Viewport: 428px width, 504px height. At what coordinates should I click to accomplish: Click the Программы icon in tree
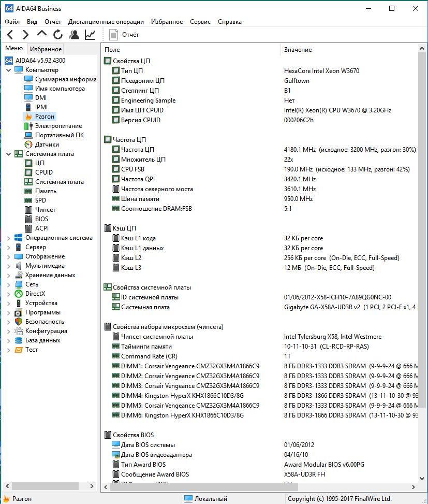click(x=19, y=312)
